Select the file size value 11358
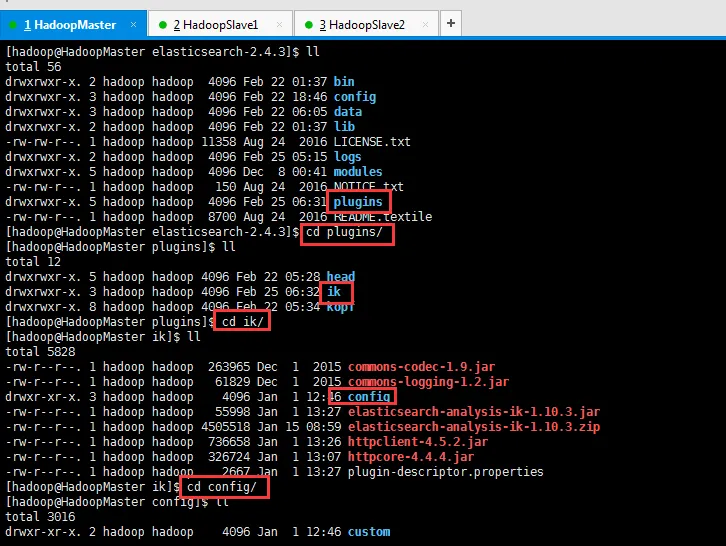Image resolution: width=726 pixels, height=546 pixels. [x=219, y=142]
